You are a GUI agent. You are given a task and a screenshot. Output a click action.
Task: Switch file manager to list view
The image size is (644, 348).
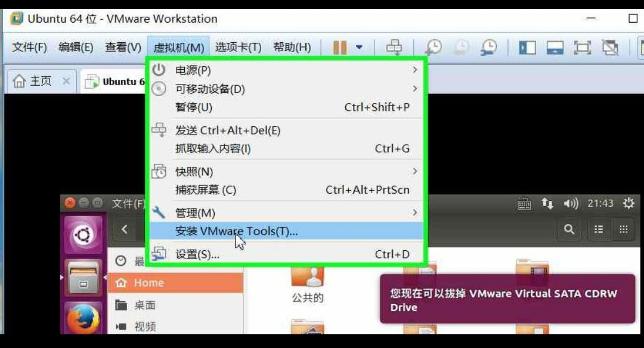pyautogui.click(x=598, y=229)
